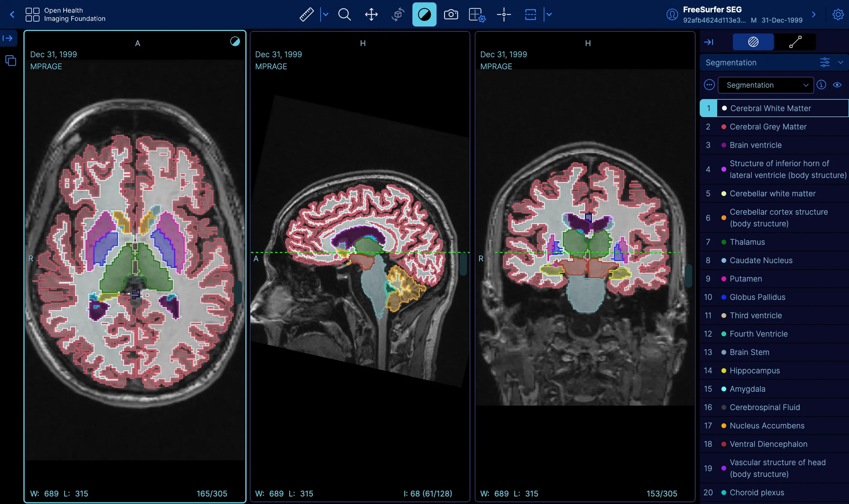Collapse the right segmentation panel
Viewport: 849px width, 504px height.
[709, 42]
